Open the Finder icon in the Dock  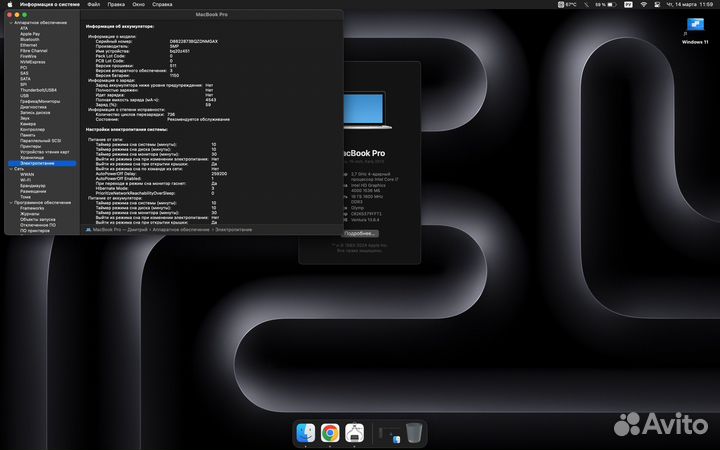306,433
